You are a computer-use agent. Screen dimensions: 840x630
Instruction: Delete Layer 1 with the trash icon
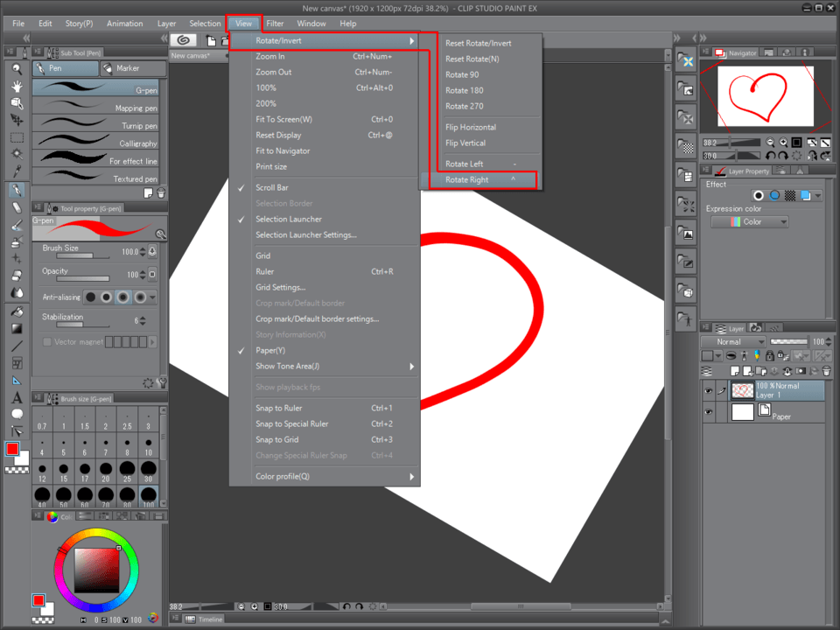826,371
